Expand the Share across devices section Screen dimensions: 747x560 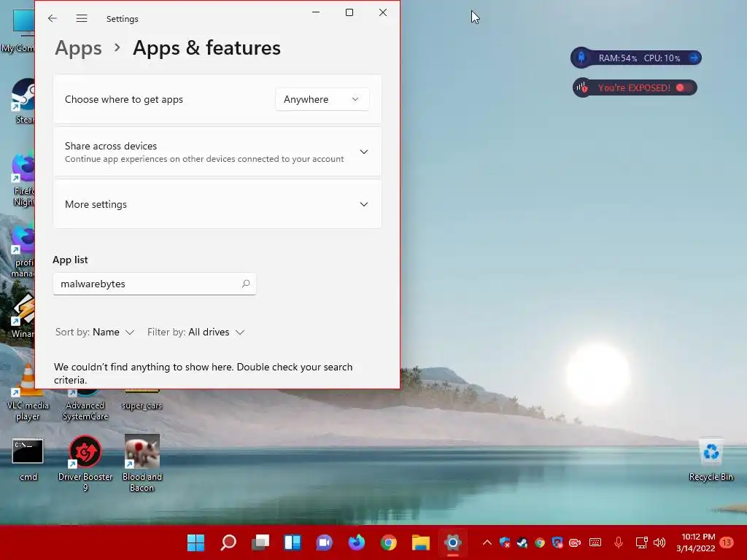[x=217, y=152]
